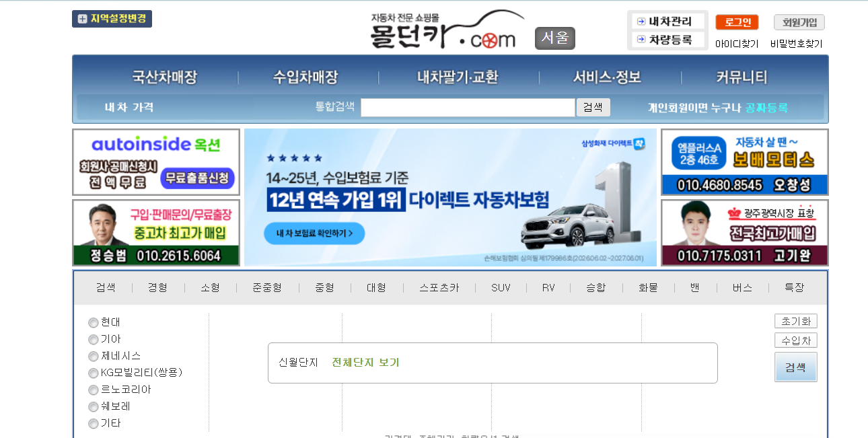This screenshot has width=868, height=438.
Task: Open the 국산차매장 menu
Action: [x=164, y=77]
